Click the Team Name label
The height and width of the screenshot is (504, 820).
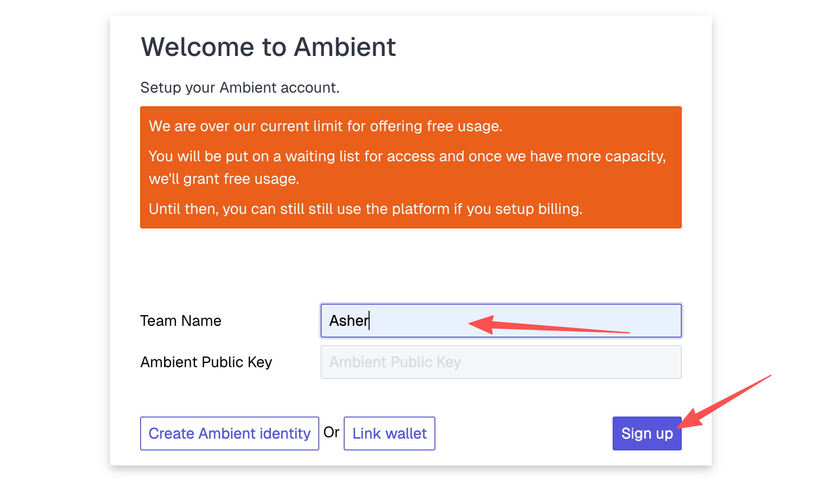[181, 321]
